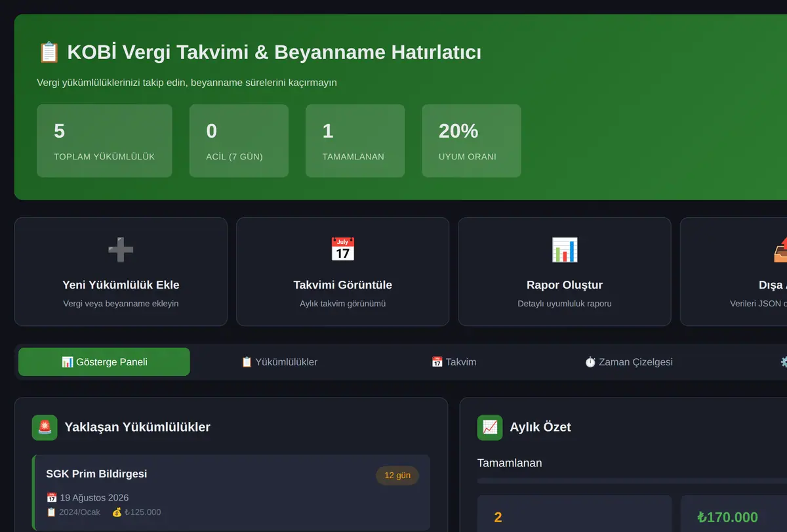Viewport: 787px width, 532px height.
Task: Click the chart icon beside Aylık Özet
Action: click(490, 428)
